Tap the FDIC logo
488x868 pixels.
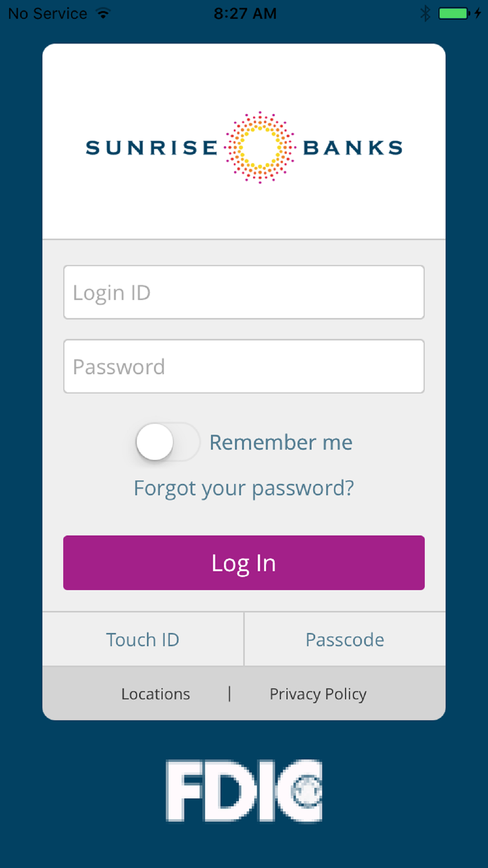tap(244, 790)
